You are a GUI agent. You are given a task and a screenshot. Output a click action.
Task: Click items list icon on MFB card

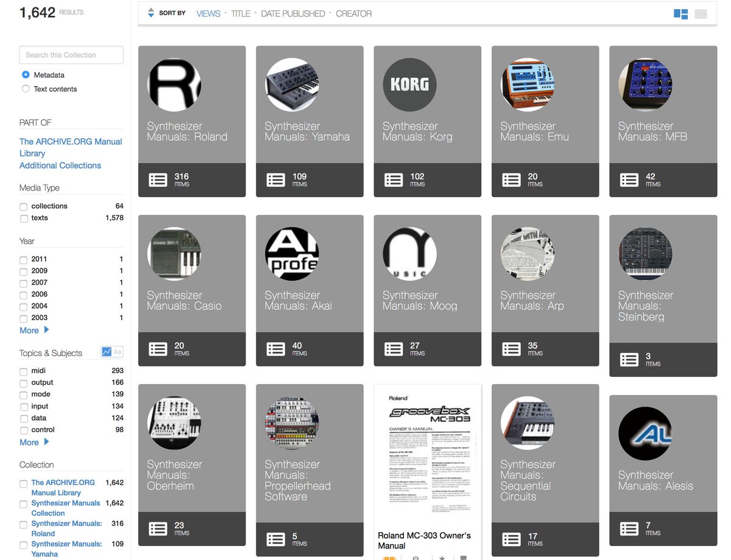click(629, 180)
